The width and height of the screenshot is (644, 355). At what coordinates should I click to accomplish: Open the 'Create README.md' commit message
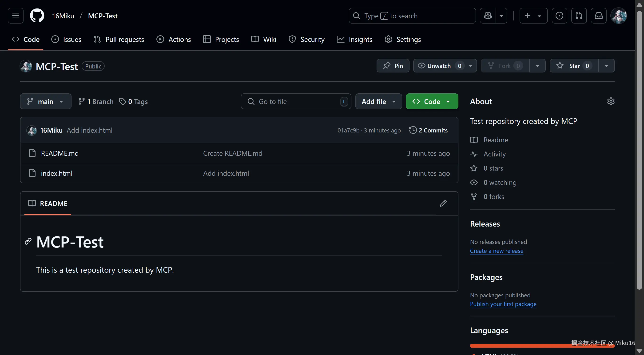[x=232, y=153]
